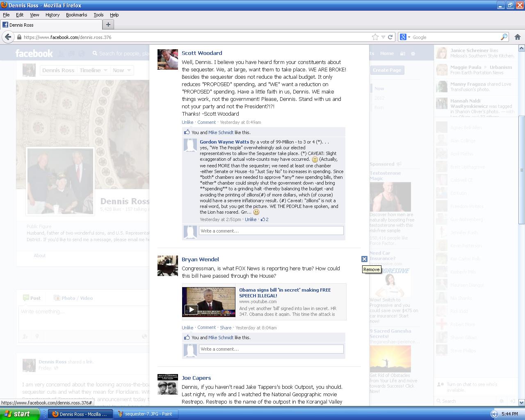Expand the system tray arrow
This screenshot has height=420, width=525.
(494, 414)
